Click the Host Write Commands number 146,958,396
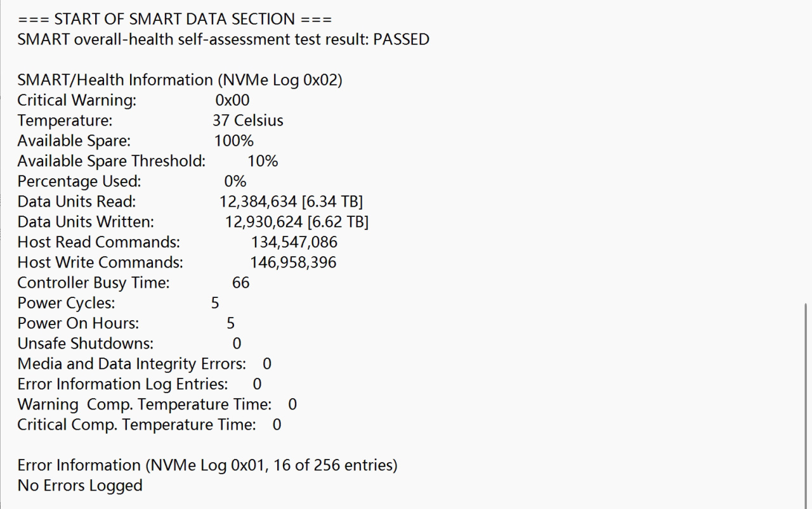 293,262
